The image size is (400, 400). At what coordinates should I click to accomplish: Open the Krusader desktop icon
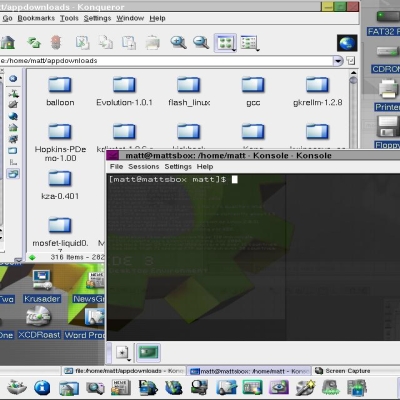coord(42,286)
